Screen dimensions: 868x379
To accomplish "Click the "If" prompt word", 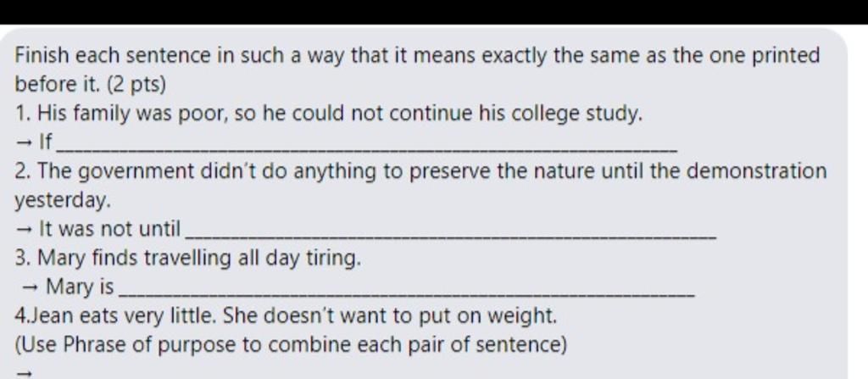I will tap(45, 143).
